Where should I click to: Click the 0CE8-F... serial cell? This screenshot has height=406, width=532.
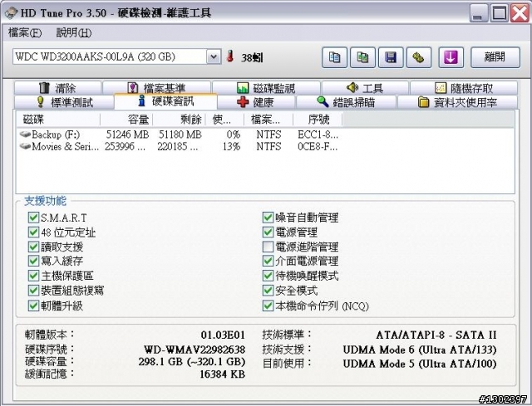click(x=318, y=147)
